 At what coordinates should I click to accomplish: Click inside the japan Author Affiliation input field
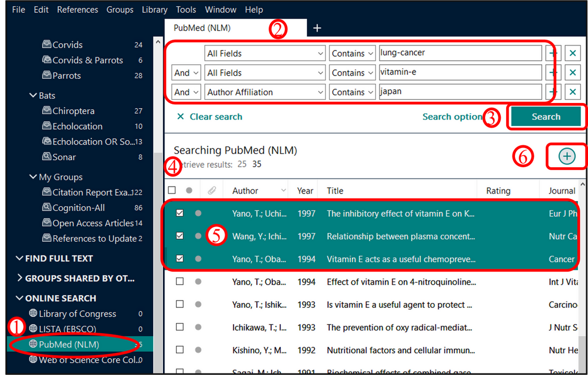(x=461, y=92)
